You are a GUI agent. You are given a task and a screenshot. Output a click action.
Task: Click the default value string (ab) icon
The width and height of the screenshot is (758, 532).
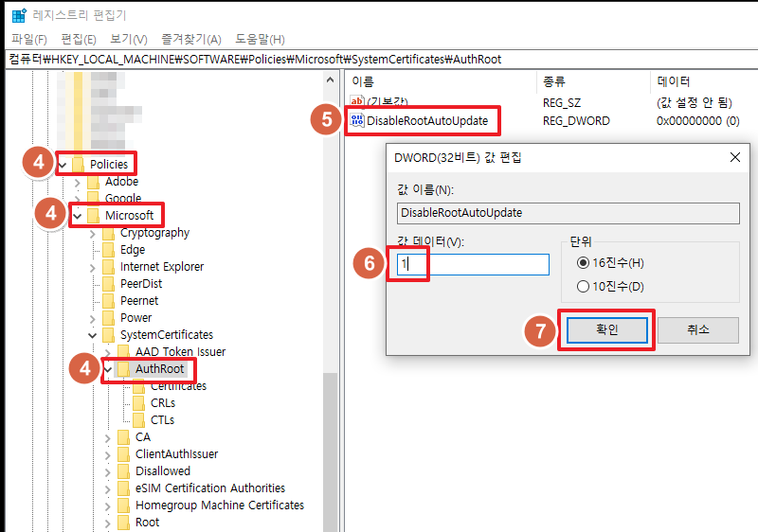(x=357, y=100)
